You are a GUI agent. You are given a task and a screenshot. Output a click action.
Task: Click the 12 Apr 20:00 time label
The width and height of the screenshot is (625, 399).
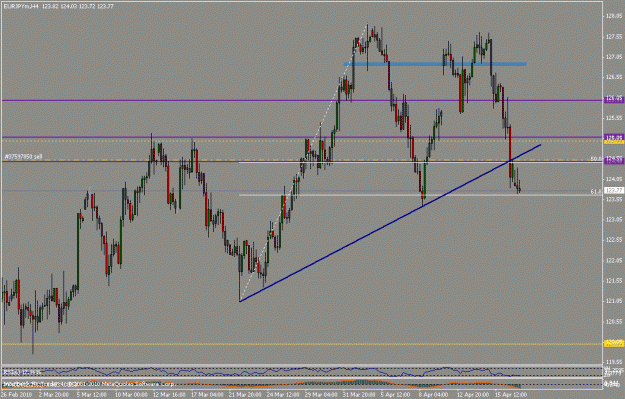(473, 395)
